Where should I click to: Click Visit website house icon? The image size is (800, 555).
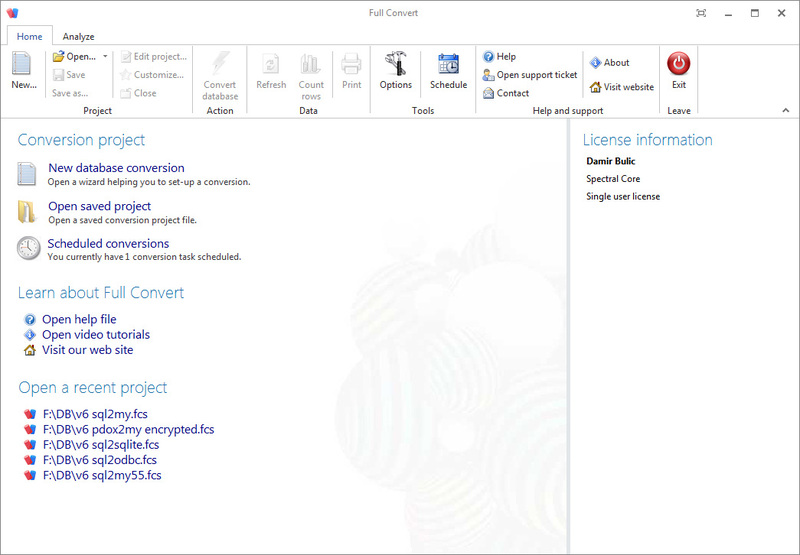[x=595, y=87]
